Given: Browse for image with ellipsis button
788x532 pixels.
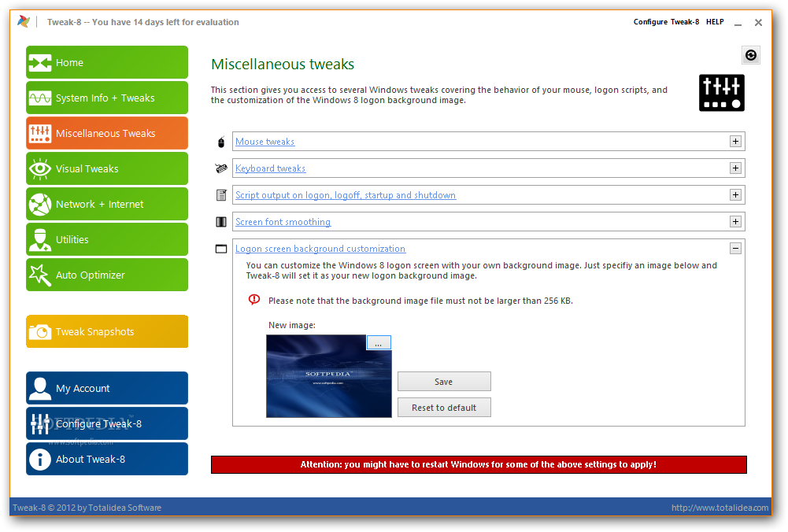Looking at the screenshot, I should coord(379,343).
